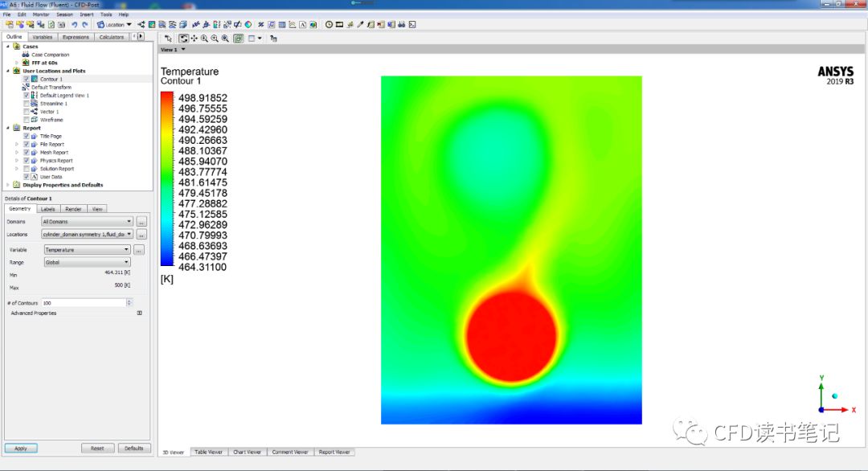The width and height of the screenshot is (868, 471).
Task: Open the Session menu
Action: point(64,14)
